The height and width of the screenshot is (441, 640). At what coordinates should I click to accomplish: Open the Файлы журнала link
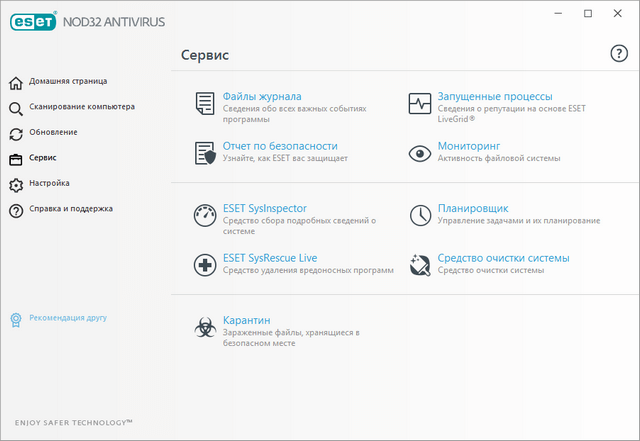pyautogui.click(x=260, y=96)
